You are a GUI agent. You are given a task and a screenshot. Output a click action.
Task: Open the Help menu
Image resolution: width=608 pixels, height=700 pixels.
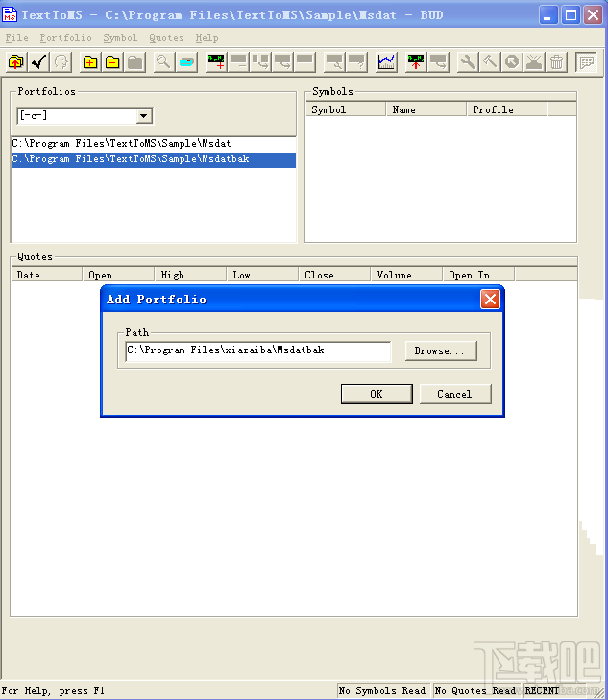coord(207,38)
